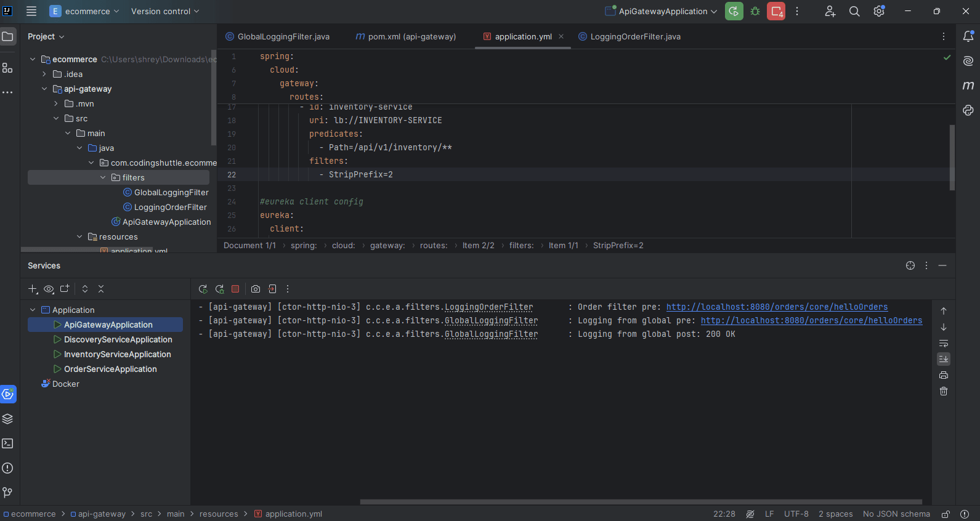Click the editor vertical scrollbar
Image resolution: width=980 pixels, height=521 pixels.
click(952, 158)
